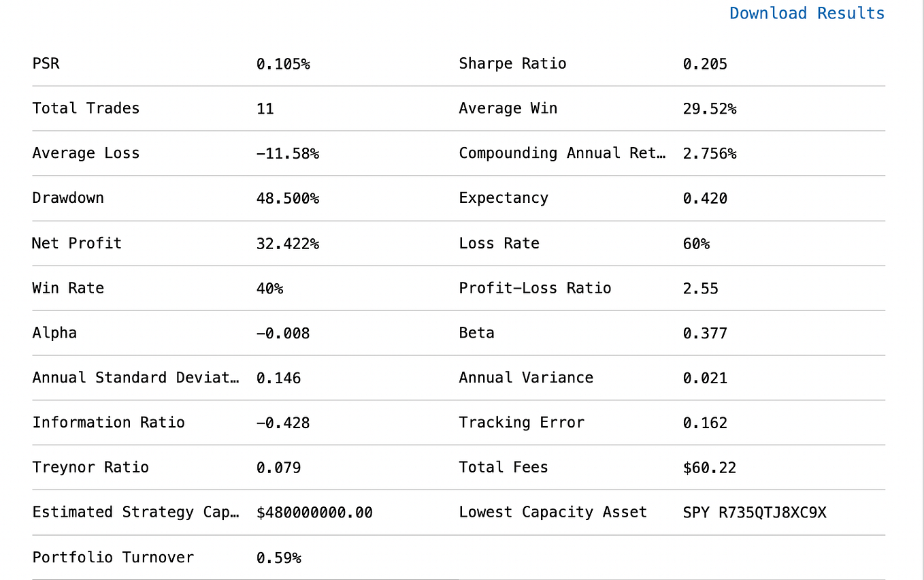Viewport: 924px width, 580px height.
Task: Expand the truncated Annual Standard Deviation label
Action: coord(135,378)
